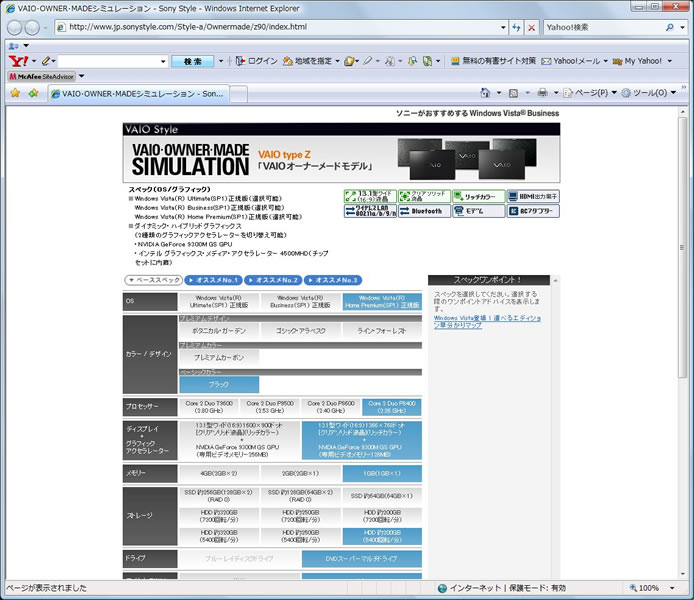694x600 pixels.
Task: Click the Yahoo! Y! logo icon
Action: point(18,61)
